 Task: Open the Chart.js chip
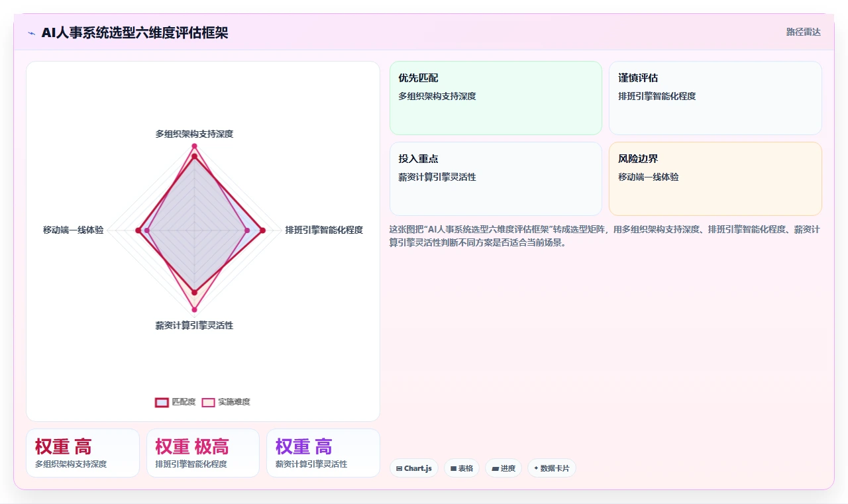pos(414,468)
